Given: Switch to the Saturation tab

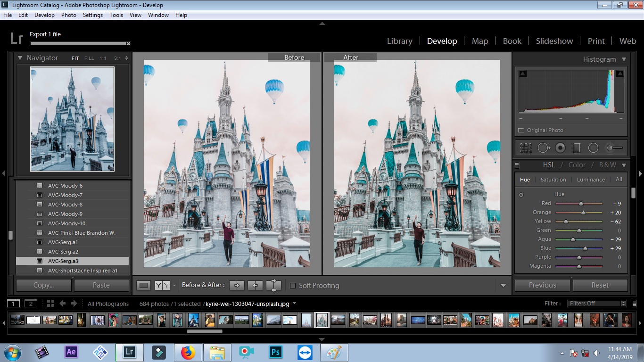Looking at the screenshot, I should click(553, 180).
